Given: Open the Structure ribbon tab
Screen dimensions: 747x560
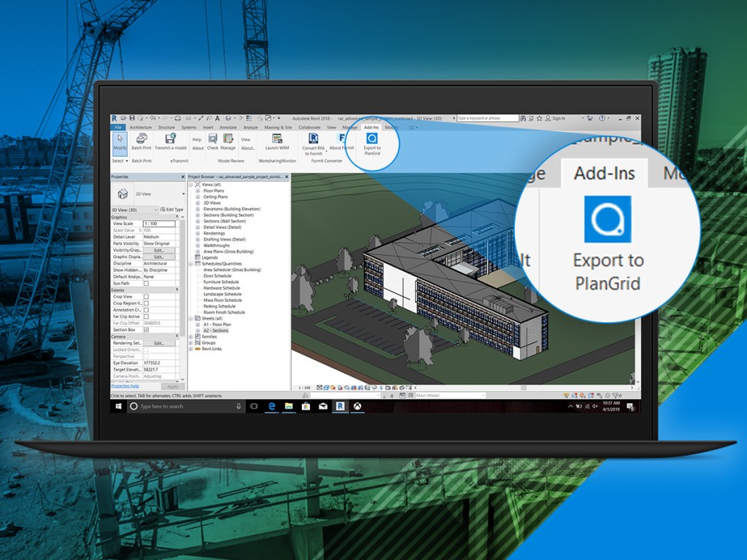Looking at the screenshot, I should [x=166, y=127].
